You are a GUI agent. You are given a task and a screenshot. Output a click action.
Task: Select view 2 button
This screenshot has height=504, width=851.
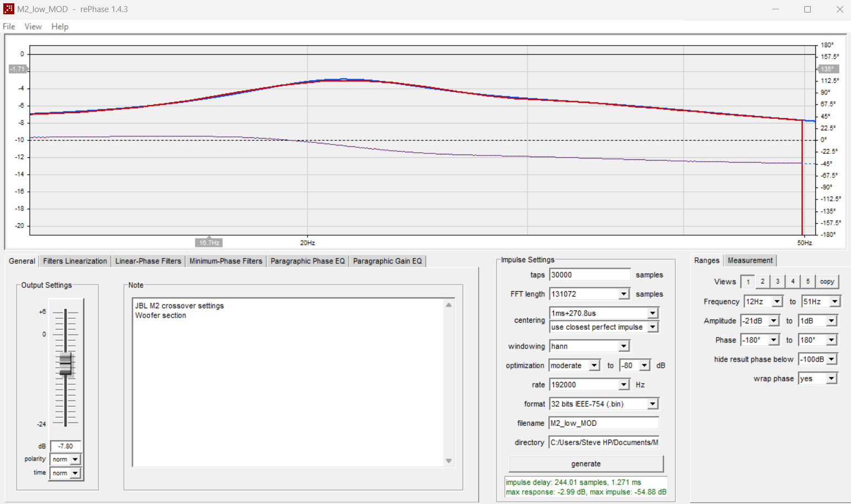[x=762, y=281]
